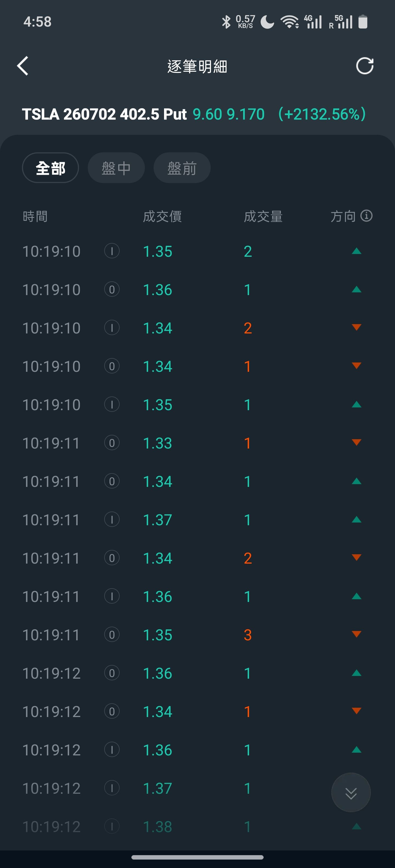Tap the 成交量 column header
The height and width of the screenshot is (868, 395).
[x=263, y=216]
